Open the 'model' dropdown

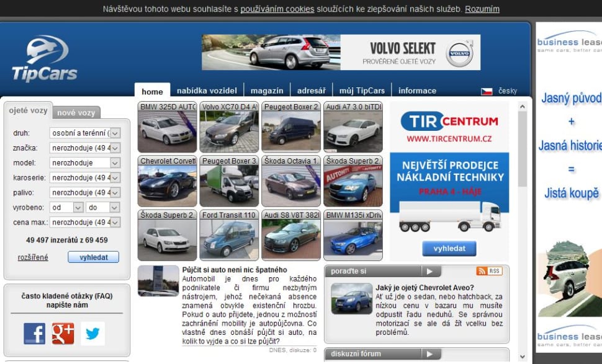(x=85, y=162)
